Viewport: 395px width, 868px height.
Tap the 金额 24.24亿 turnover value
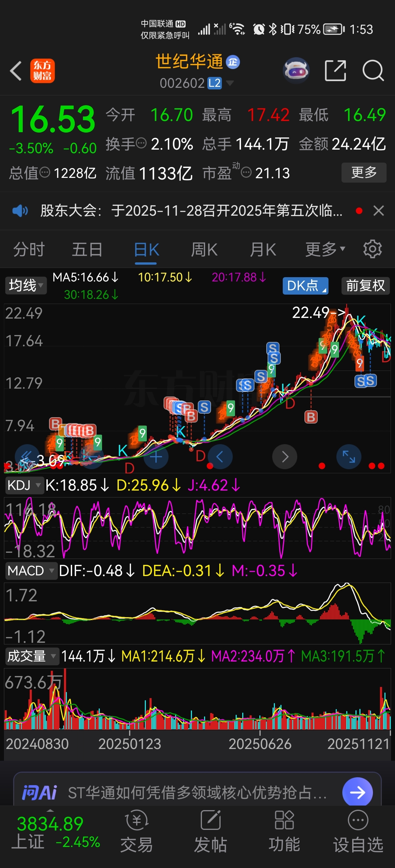342,144
